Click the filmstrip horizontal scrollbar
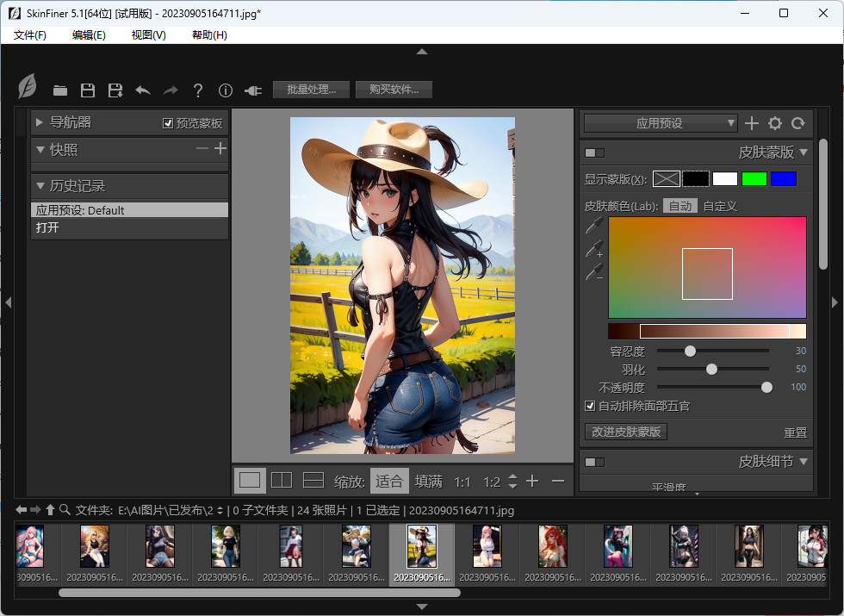The image size is (844, 616). pyautogui.click(x=259, y=593)
